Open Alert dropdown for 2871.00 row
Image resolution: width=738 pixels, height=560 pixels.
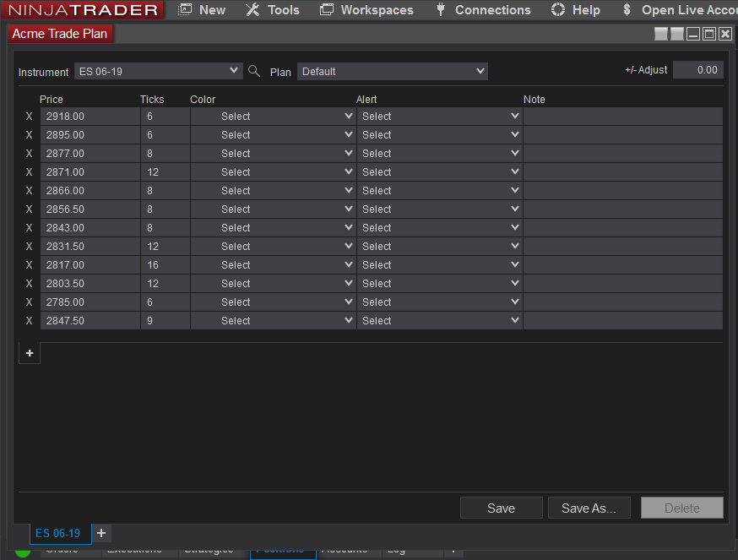coord(440,172)
